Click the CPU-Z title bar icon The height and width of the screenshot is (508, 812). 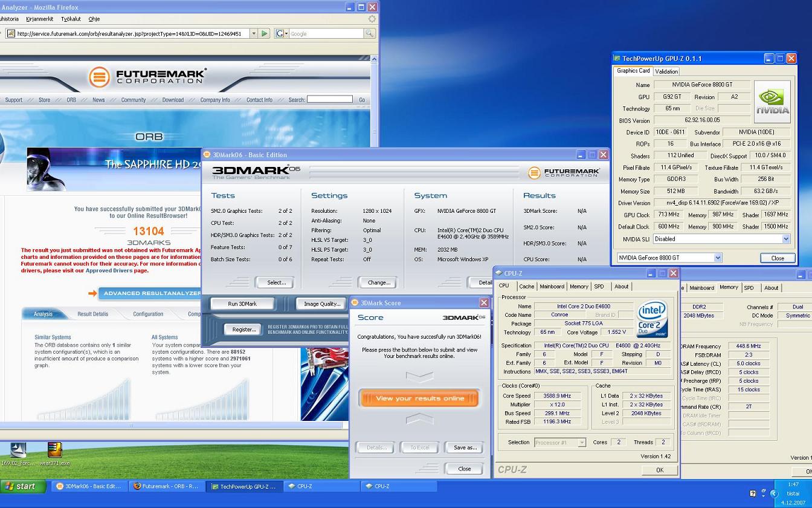tap(499, 273)
